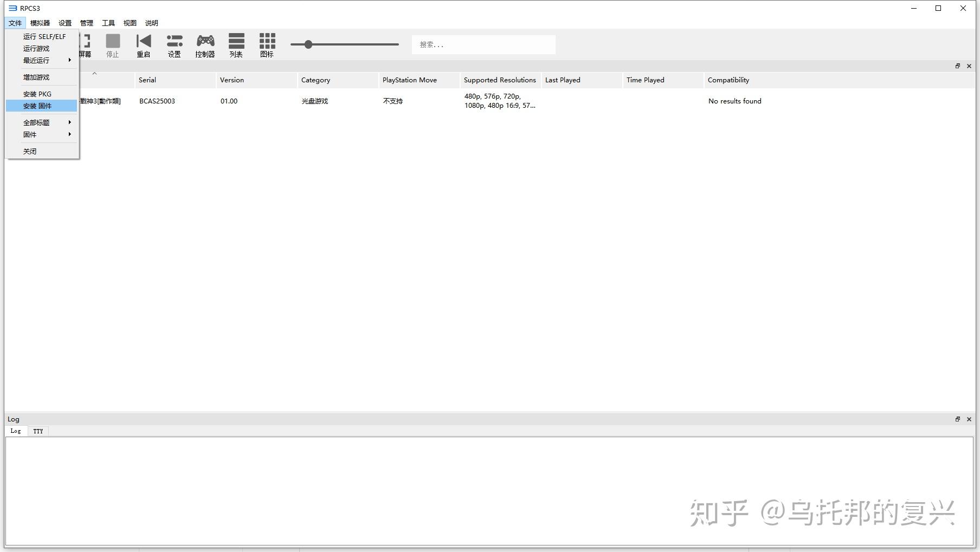980x552 pixels.
Task: Click 安装 固件 to install firmware
Action: coord(37,106)
